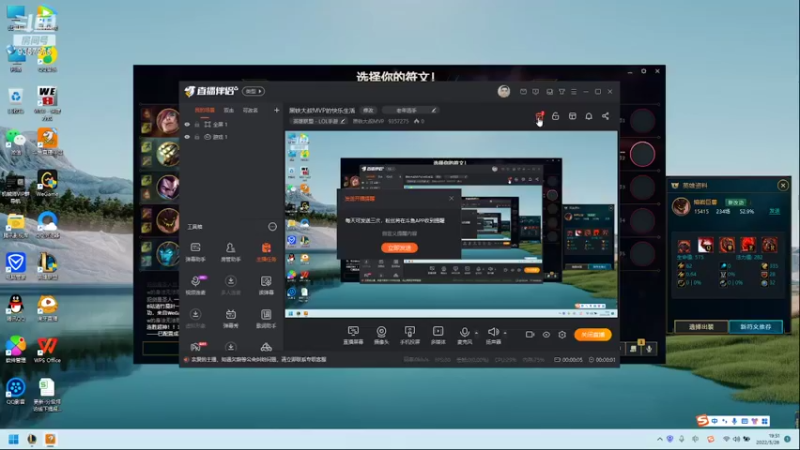This screenshot has height=450, width=800.
Task: Toggle the preview eye icon near settings gear
Action: pyautogui.click(x=546, y=335)
